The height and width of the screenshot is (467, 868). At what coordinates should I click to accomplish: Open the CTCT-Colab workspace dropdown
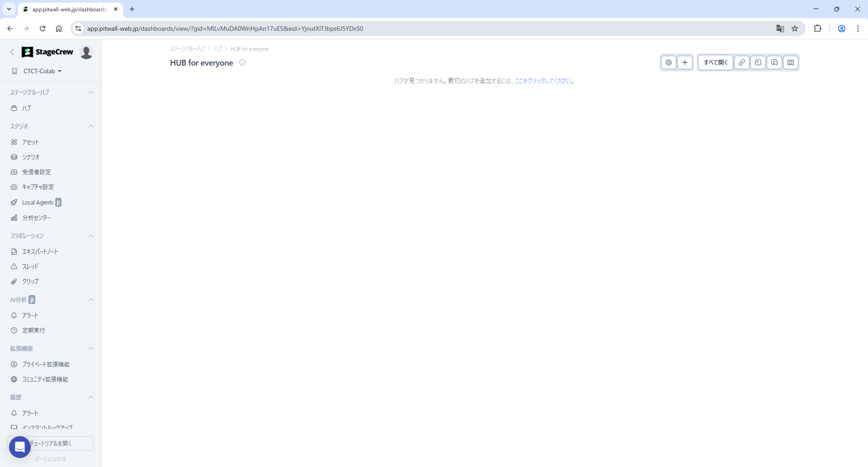tap(42, 71)
